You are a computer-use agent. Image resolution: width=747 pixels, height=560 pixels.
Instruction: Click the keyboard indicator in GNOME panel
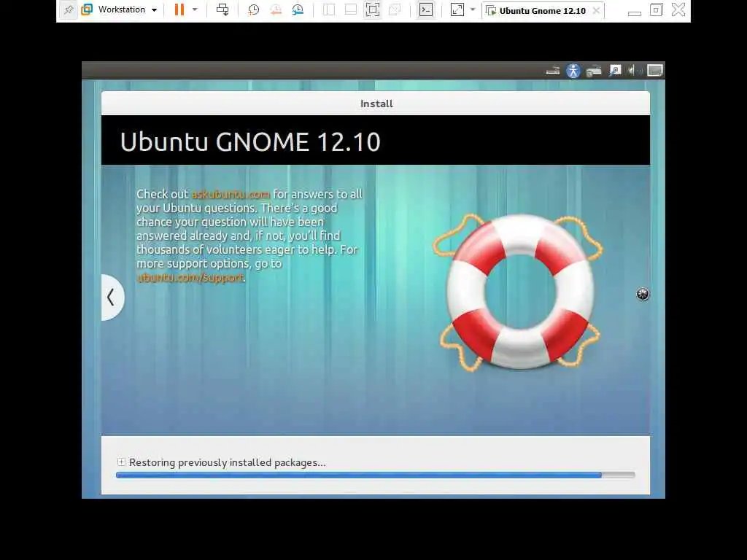point(553,71)
